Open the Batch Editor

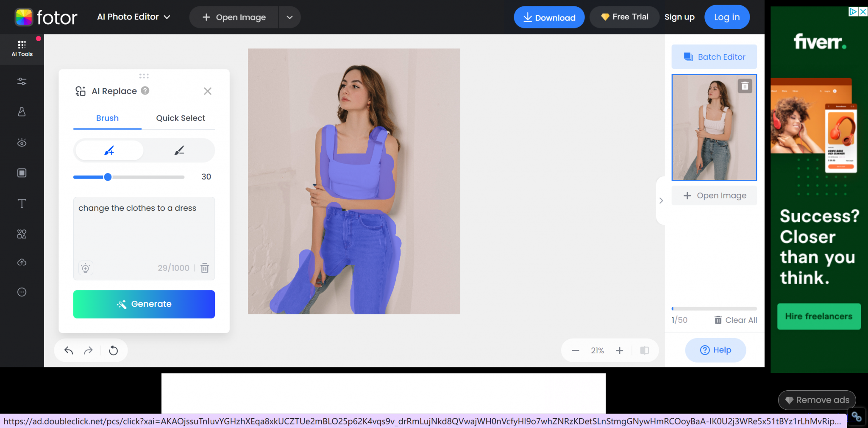[x=714, y=56]
